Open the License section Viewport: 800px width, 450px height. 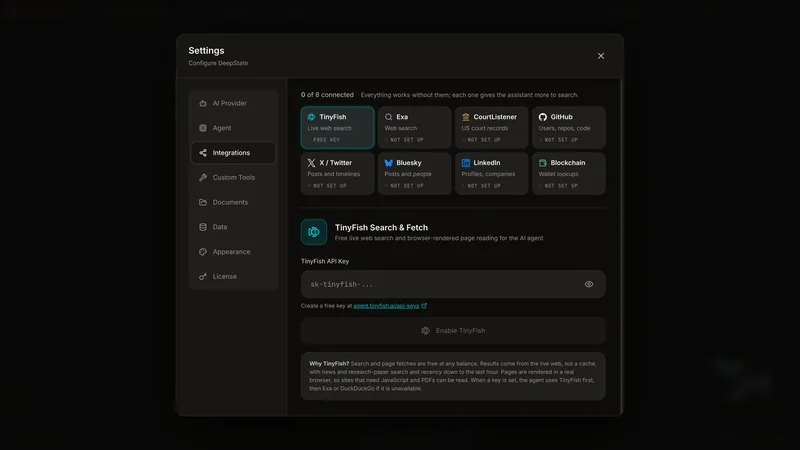click(233, 277)
